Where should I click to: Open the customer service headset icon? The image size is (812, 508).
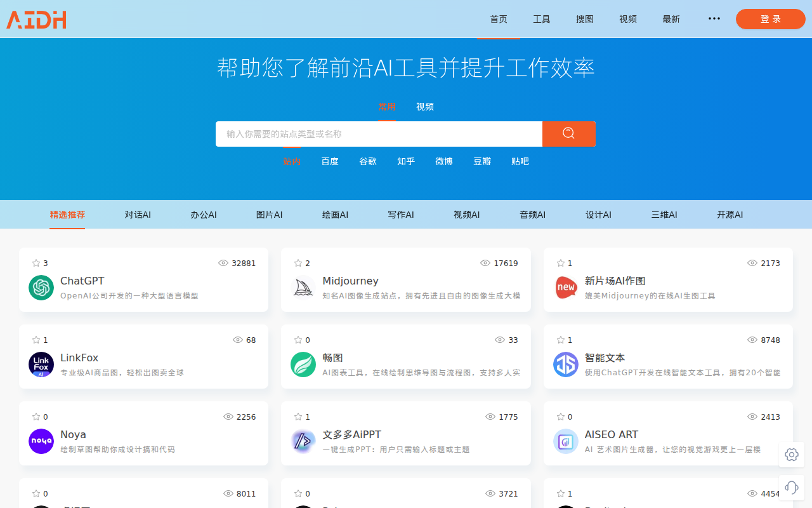tap(792, 488)
